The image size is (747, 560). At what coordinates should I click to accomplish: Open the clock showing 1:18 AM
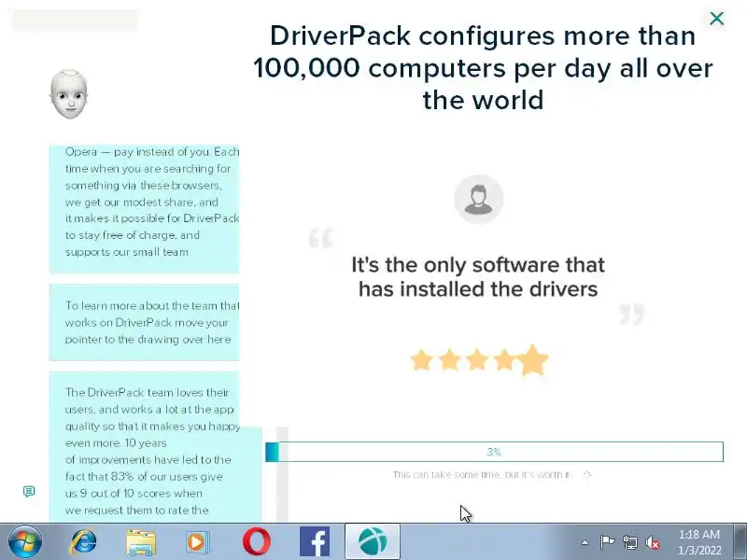tap(699, 542)
